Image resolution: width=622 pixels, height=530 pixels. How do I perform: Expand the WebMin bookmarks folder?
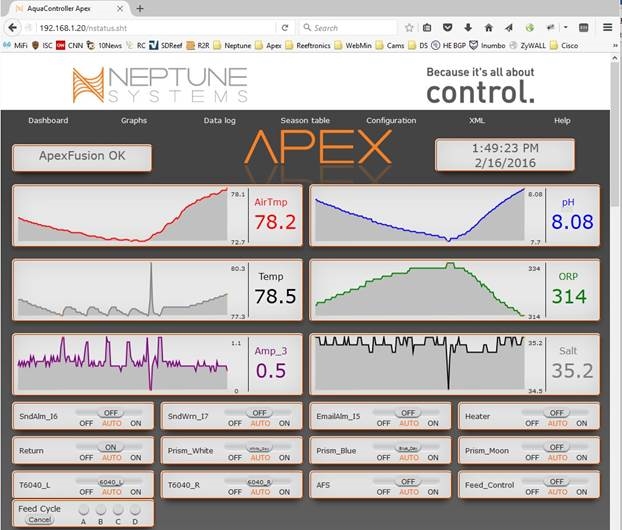coord(353,45)
